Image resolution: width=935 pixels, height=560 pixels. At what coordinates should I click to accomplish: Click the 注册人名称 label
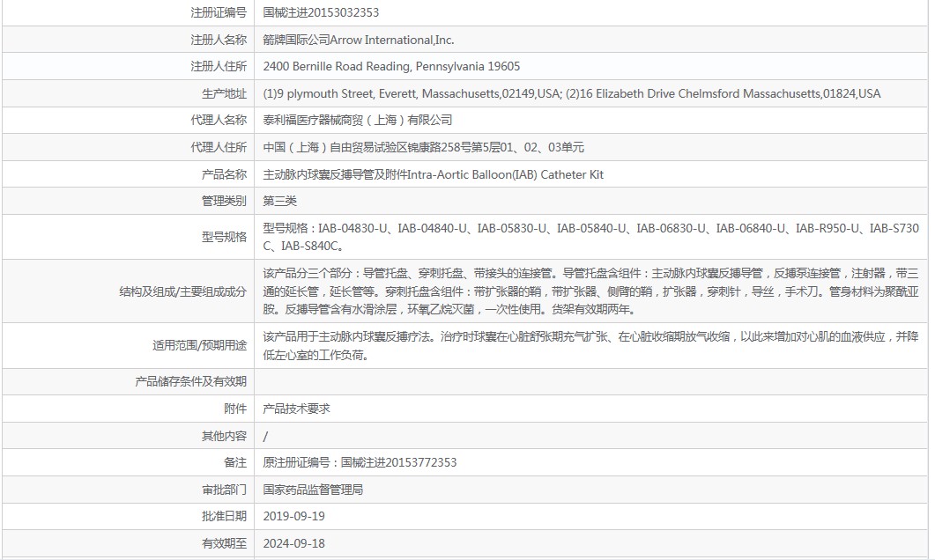pyautogui.click(x=219, y=40)
